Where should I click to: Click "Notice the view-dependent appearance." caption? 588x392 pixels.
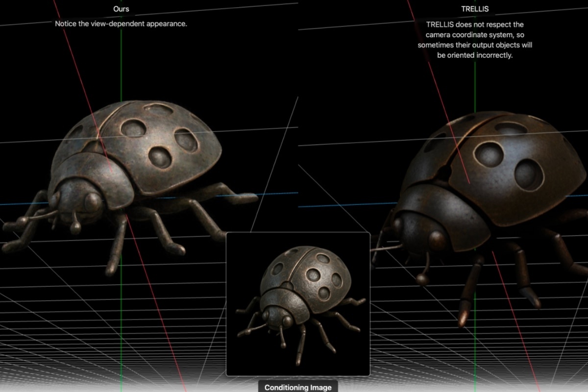[121, 24]
